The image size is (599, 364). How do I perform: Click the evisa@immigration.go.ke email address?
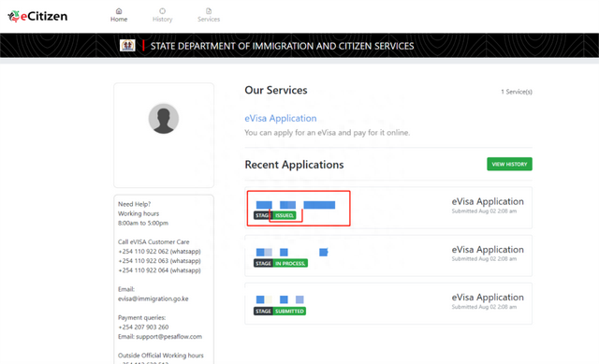coord(153,298)
